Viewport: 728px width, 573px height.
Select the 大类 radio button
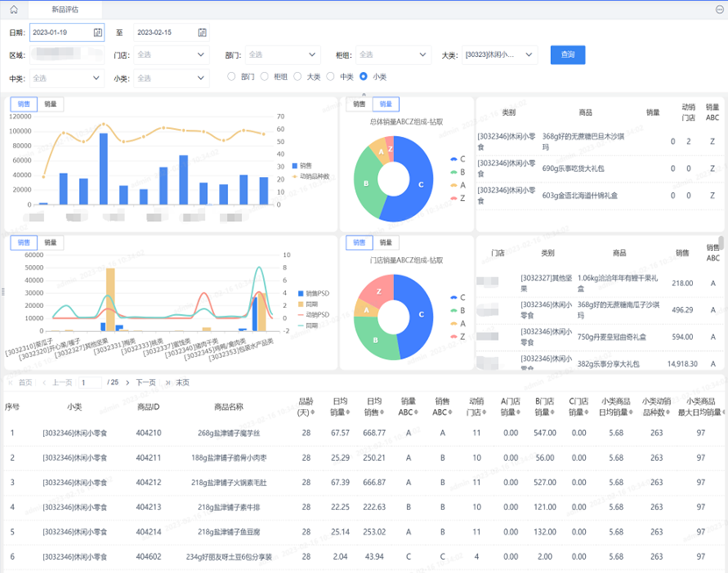[x=298, y=77]
